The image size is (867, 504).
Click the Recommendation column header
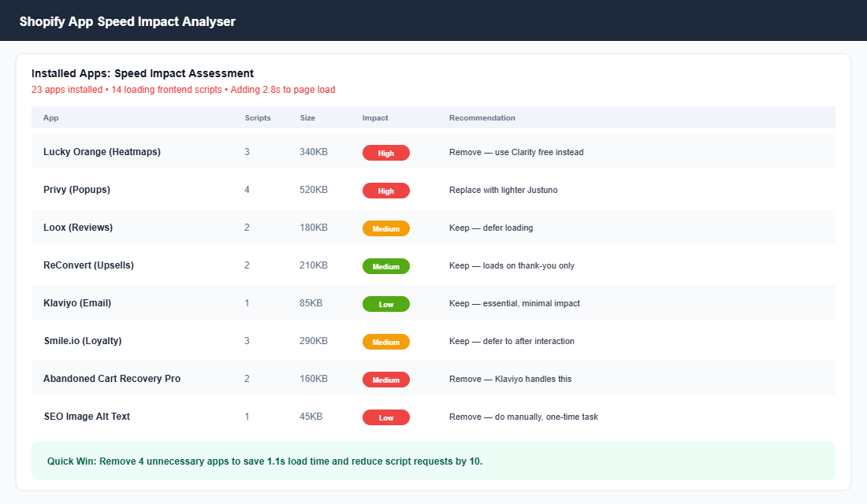(482, 117)
